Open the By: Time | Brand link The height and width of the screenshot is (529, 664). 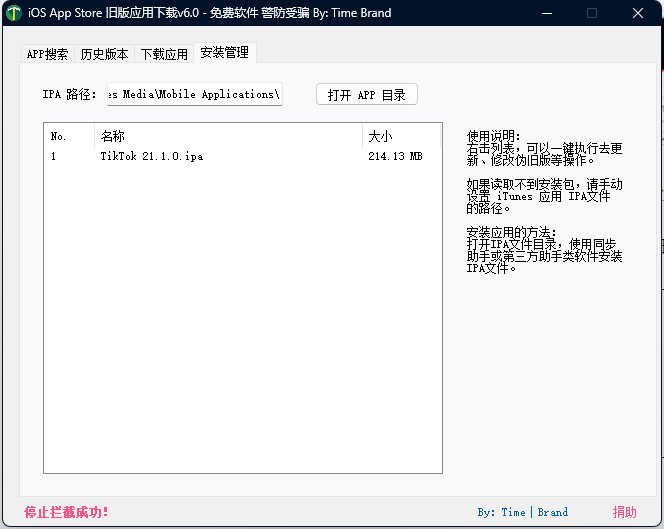pyautogui.click(x=523, y=512)
